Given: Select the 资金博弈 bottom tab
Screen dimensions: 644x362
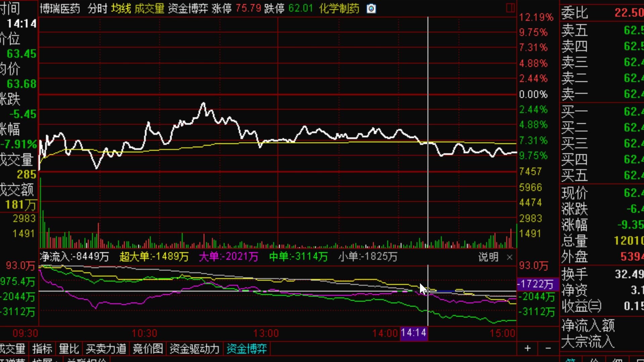Looking at the screenshot, I should [x=247, y=349].
